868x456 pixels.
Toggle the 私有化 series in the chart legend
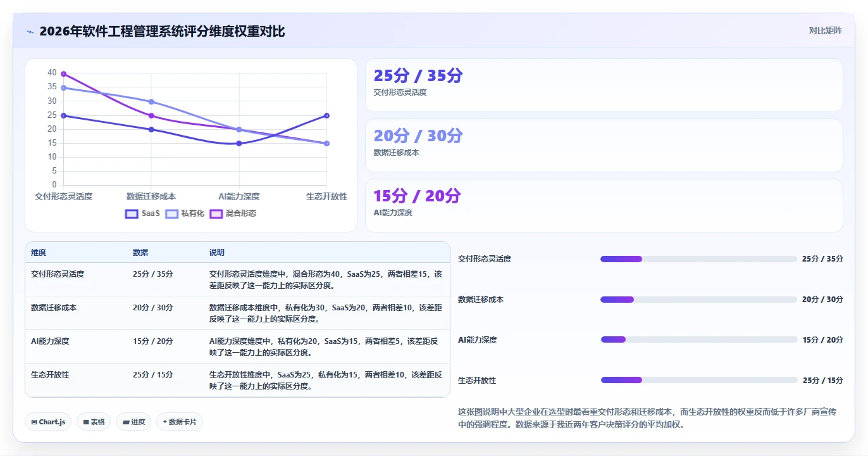[x=185, y=213]
